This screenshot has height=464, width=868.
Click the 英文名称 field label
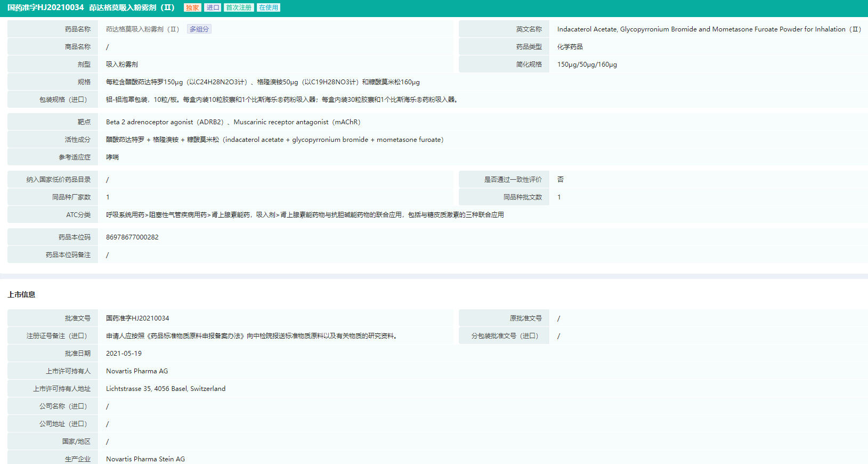click(529, 29)
